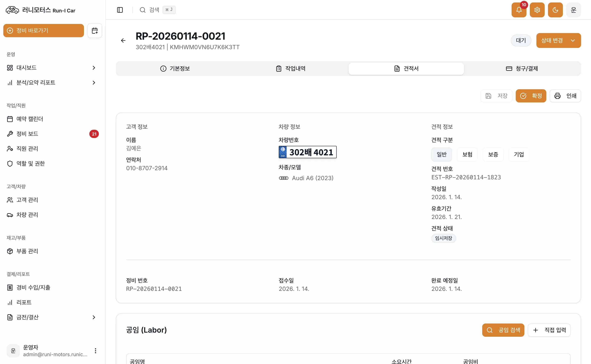Image resolution: width=591 pixels, height=364 pixels.
Task: Open 정비 보드 from the sidebar
Action: (27, 134)
